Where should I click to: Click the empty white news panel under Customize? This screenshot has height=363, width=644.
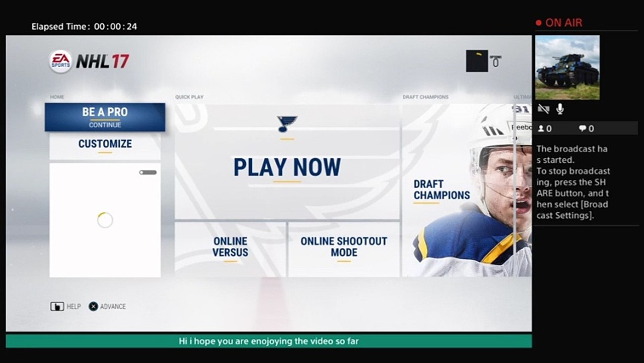(105, 220)
